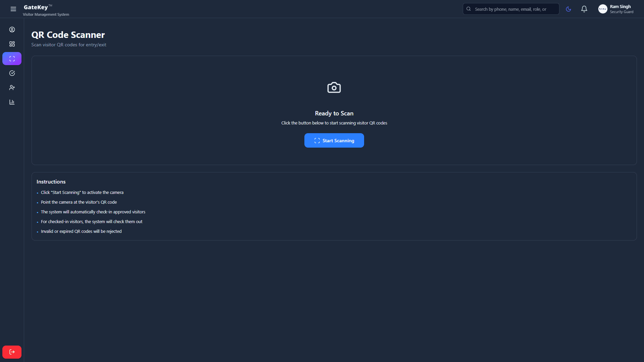Click the camera icon above Ready to Scan

[334, 88]
